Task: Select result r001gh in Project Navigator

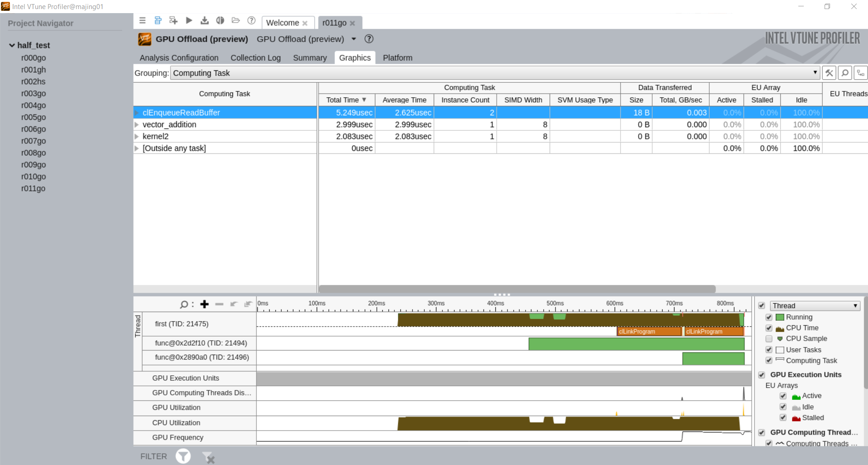Action: (x=33, y=70)
